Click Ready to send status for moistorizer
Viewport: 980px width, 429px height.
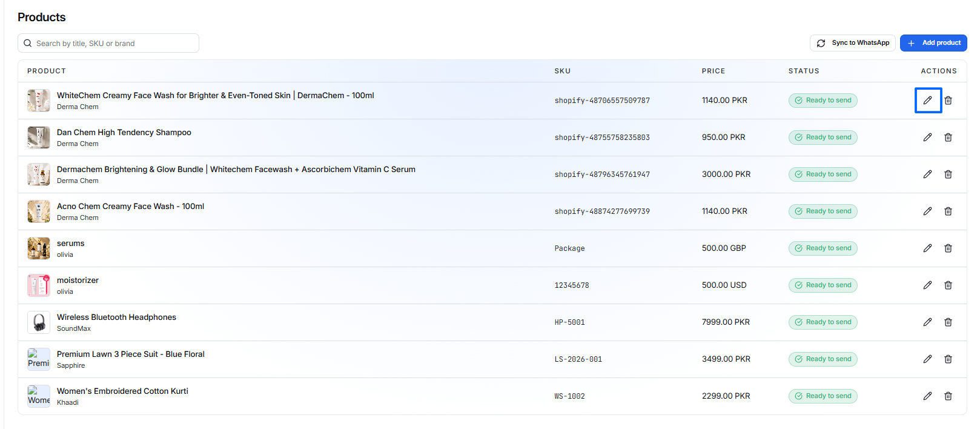tap(823, 285)
